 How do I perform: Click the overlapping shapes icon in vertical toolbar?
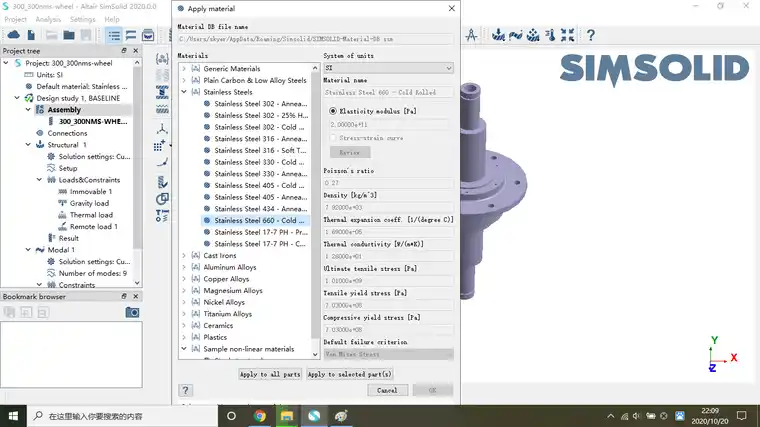coord(162,199)
